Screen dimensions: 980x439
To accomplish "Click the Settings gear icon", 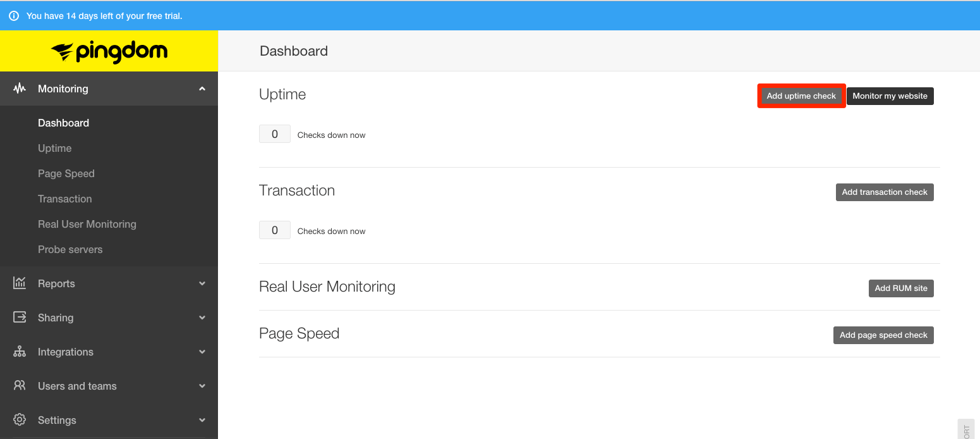I will tap(20, 420).
